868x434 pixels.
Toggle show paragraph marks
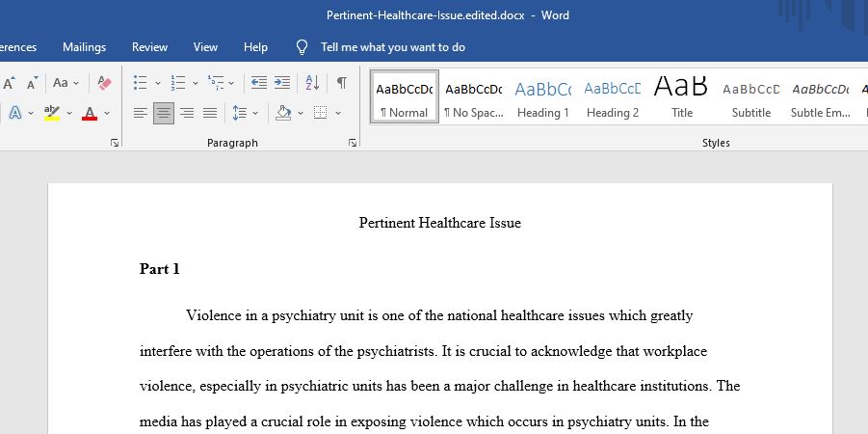pos(342,83)
